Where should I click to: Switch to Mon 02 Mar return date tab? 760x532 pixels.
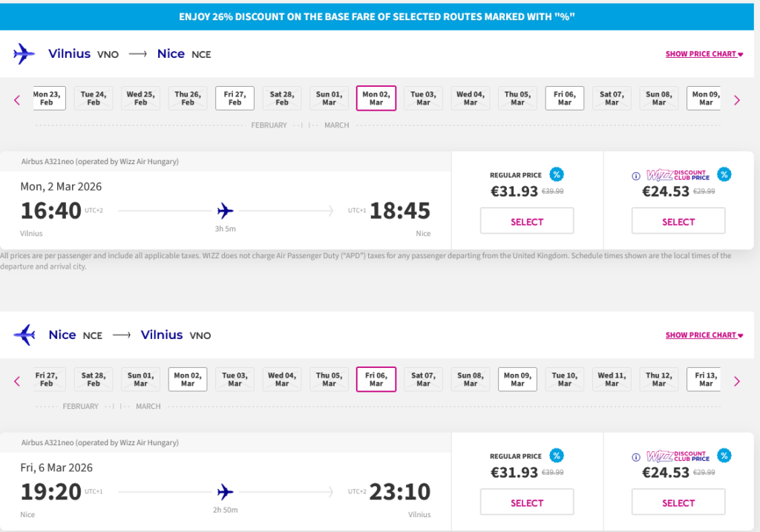[x=187, y=380]
